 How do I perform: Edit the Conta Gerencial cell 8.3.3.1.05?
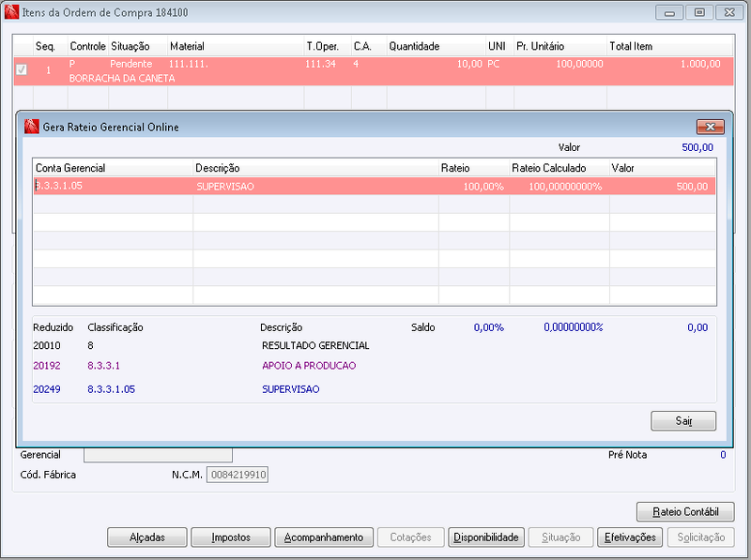pyautogui.click(x=113, y=186)
